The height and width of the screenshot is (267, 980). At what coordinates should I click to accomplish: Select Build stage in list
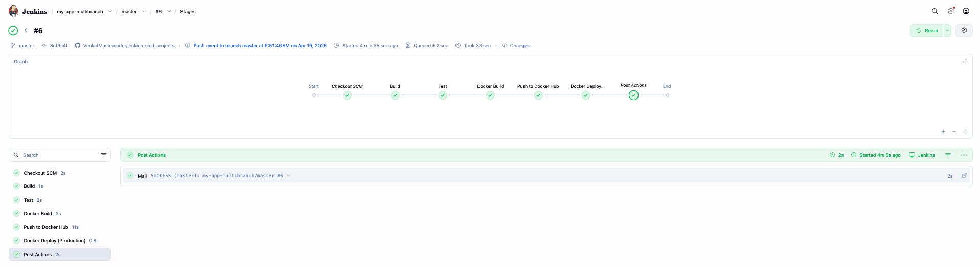[x=60, y=186]
